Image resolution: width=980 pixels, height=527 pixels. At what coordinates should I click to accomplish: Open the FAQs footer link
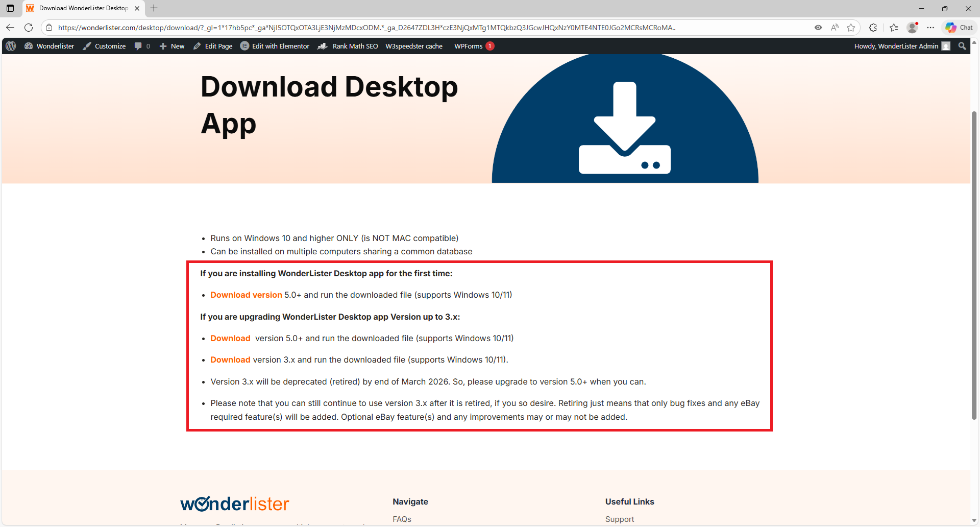coord(402,519)
